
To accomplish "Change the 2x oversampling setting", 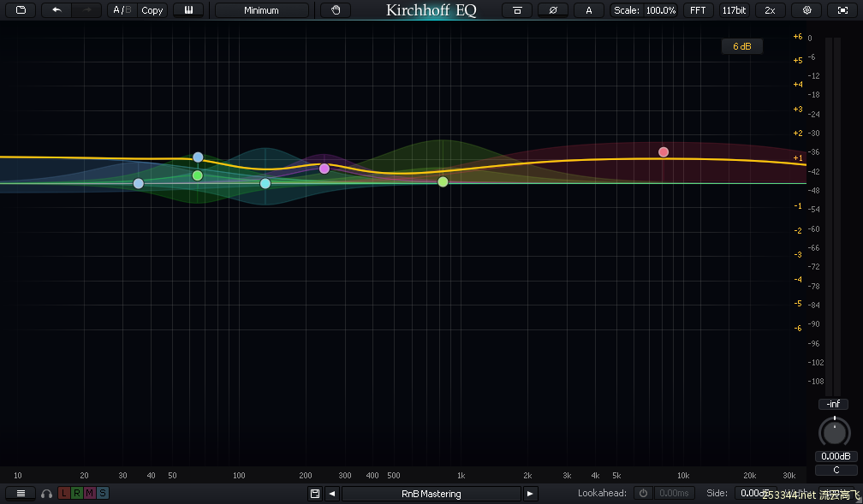I will tap(770, 10).
